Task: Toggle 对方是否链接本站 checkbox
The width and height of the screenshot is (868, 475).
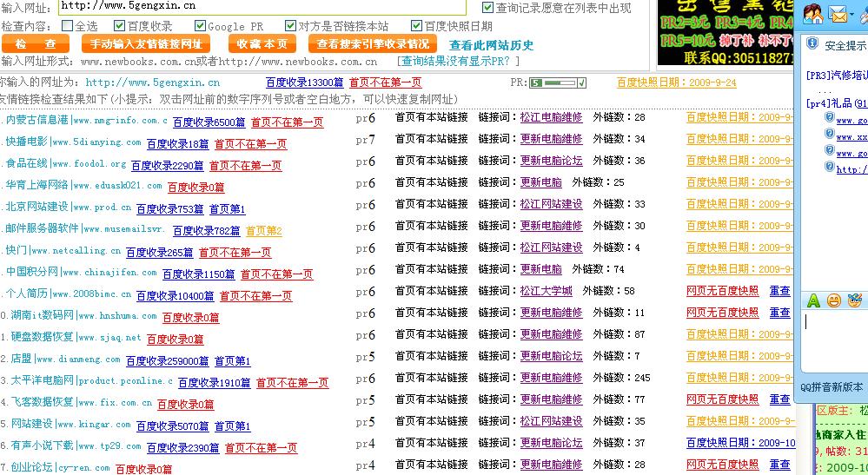Action: (x=290, y=25)
